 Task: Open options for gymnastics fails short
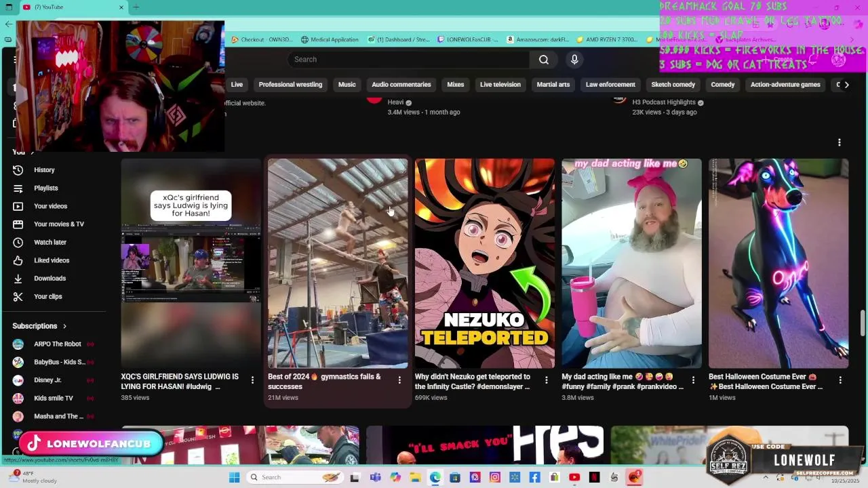point(399,380)
